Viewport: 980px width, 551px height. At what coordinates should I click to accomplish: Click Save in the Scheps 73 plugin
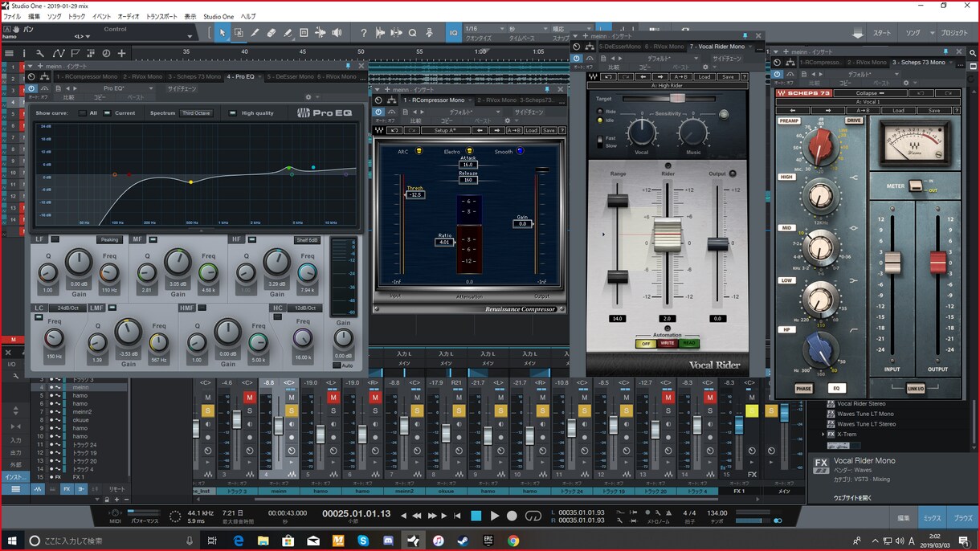(x=934, y=111)
